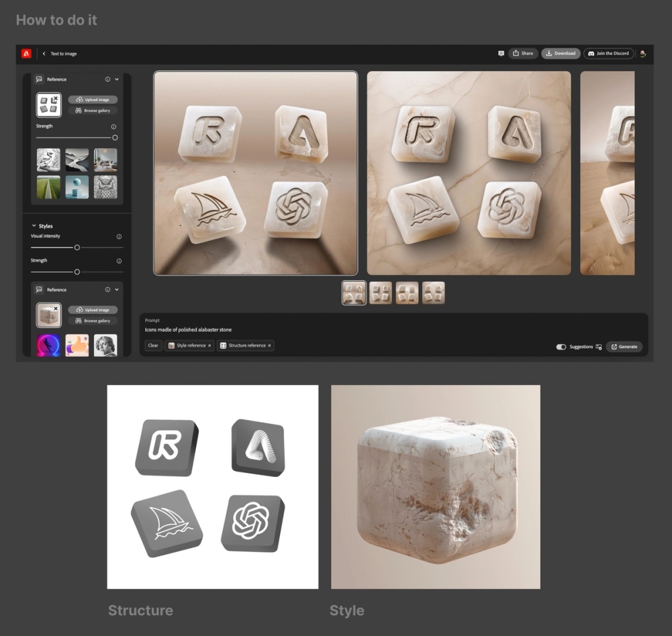
Task: Click info icon in lower Reference panel header
Action: click(x=107, y=290)
